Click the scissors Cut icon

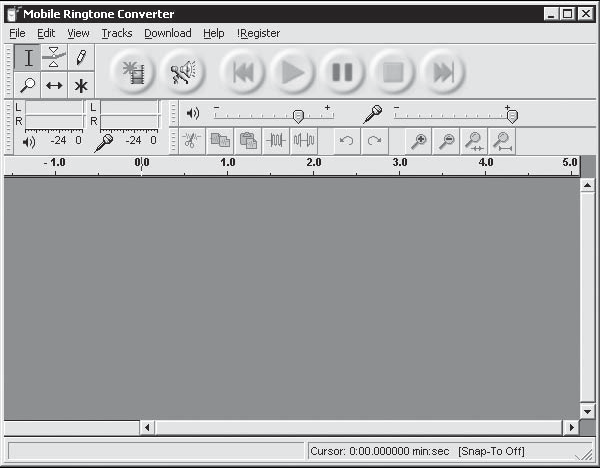(192, 141)
